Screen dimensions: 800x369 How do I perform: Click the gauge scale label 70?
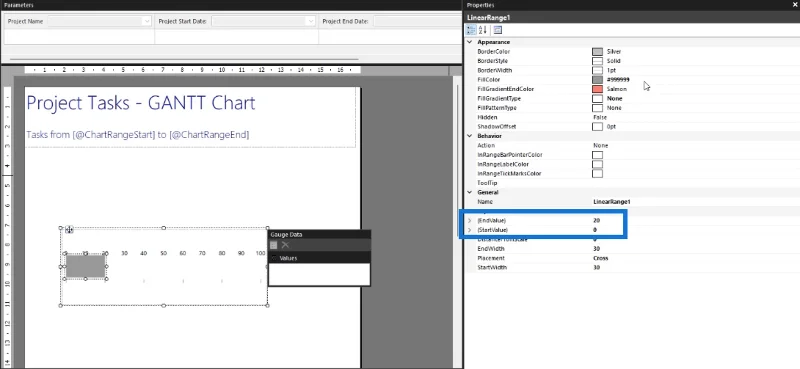203,253
